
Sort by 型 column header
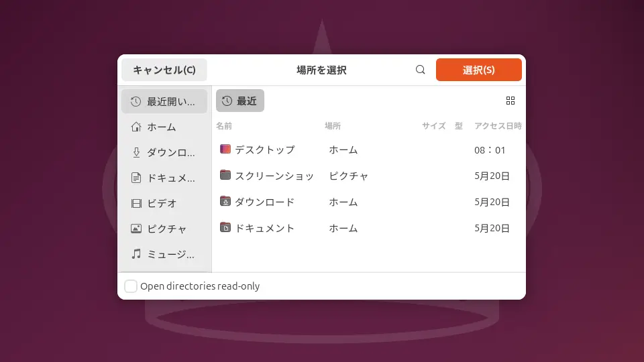click(459, 126)
